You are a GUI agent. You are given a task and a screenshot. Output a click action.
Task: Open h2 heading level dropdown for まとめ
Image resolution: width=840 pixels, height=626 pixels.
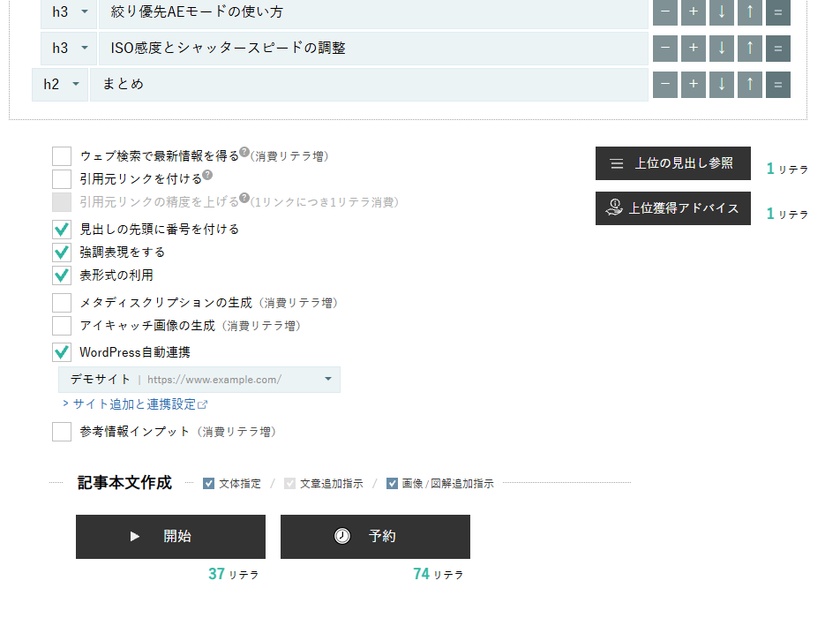tap(59, 84)
